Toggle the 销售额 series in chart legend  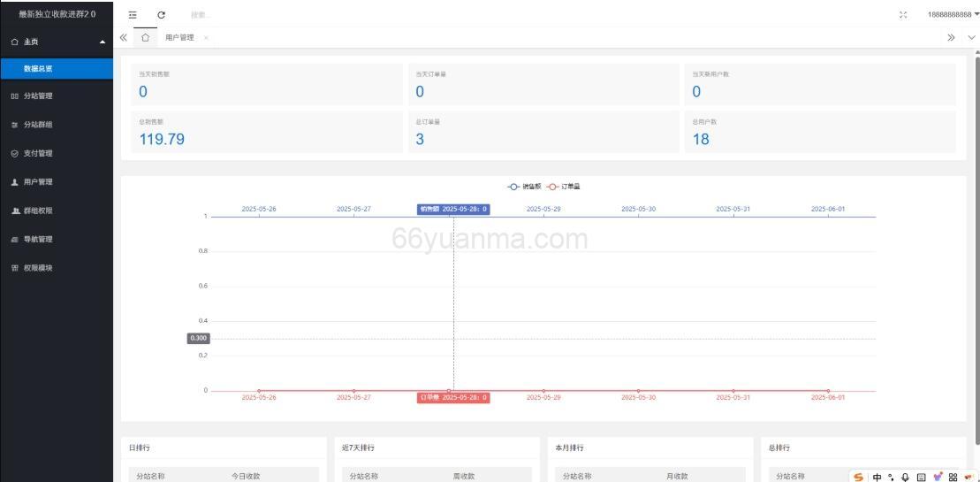(x=524, y=187)
